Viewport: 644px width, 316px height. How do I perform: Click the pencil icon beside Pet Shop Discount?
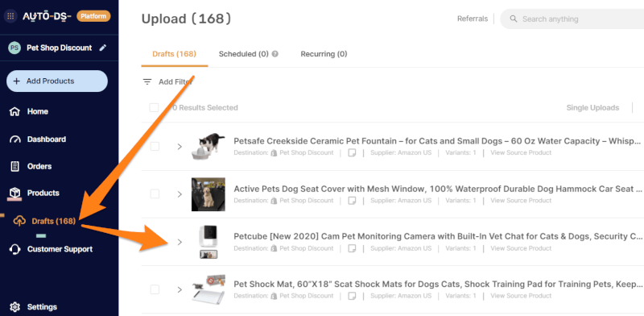(x=103, y=48)
